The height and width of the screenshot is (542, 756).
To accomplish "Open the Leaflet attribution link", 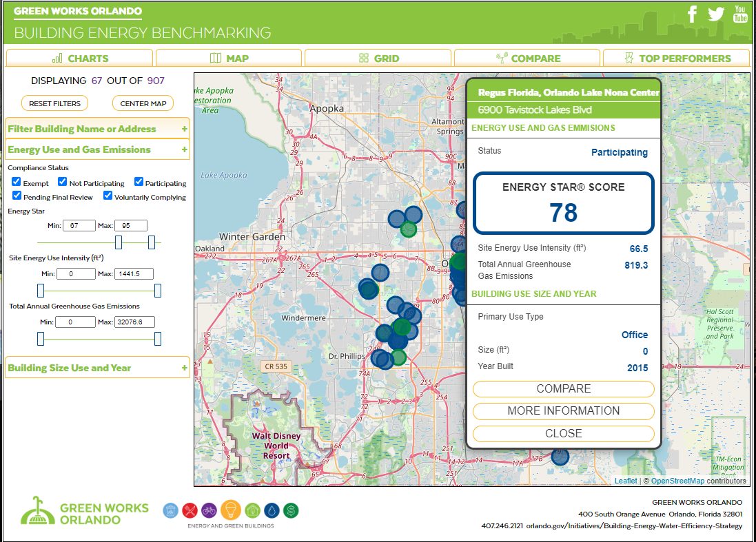I will pos(625,481).
